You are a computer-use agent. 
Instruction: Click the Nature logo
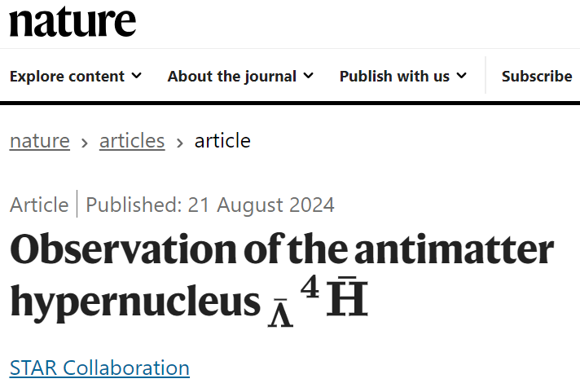coord(72,21)
